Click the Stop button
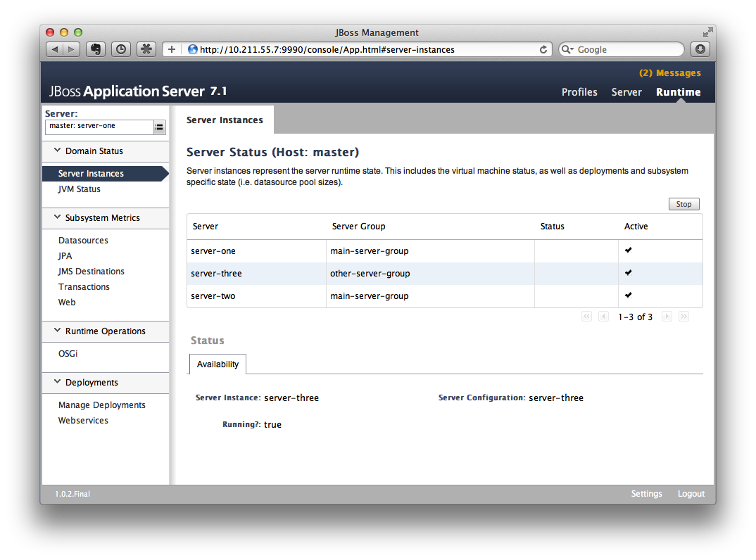756x560 pixels. (683, 203)
